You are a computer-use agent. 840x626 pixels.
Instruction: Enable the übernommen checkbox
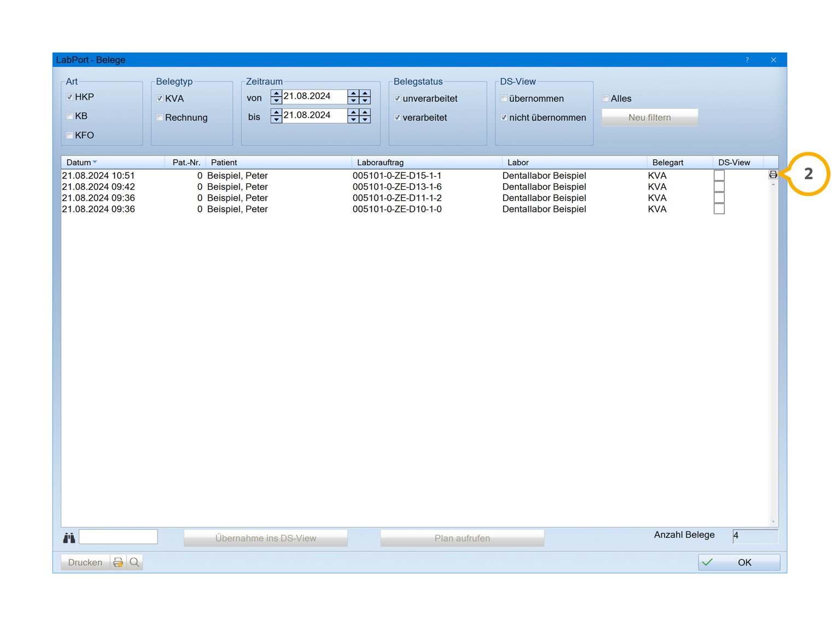pos(504,98)
